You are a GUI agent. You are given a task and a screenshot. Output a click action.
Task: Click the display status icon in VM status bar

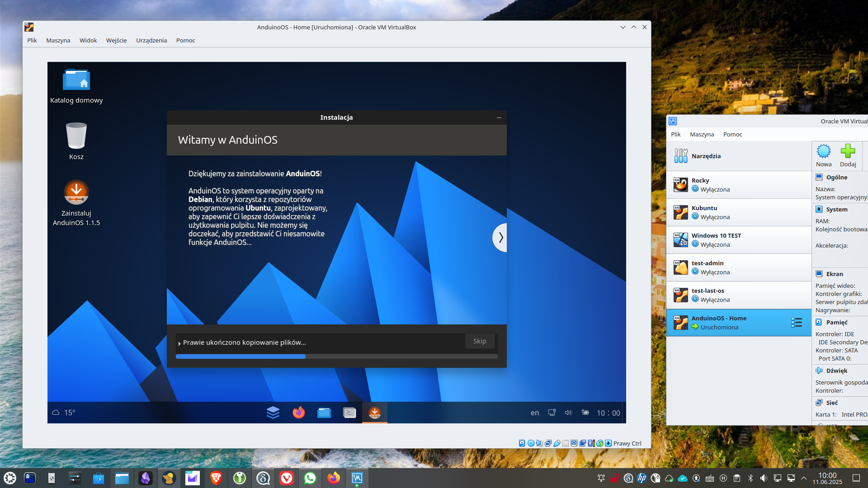coord(574,443)
